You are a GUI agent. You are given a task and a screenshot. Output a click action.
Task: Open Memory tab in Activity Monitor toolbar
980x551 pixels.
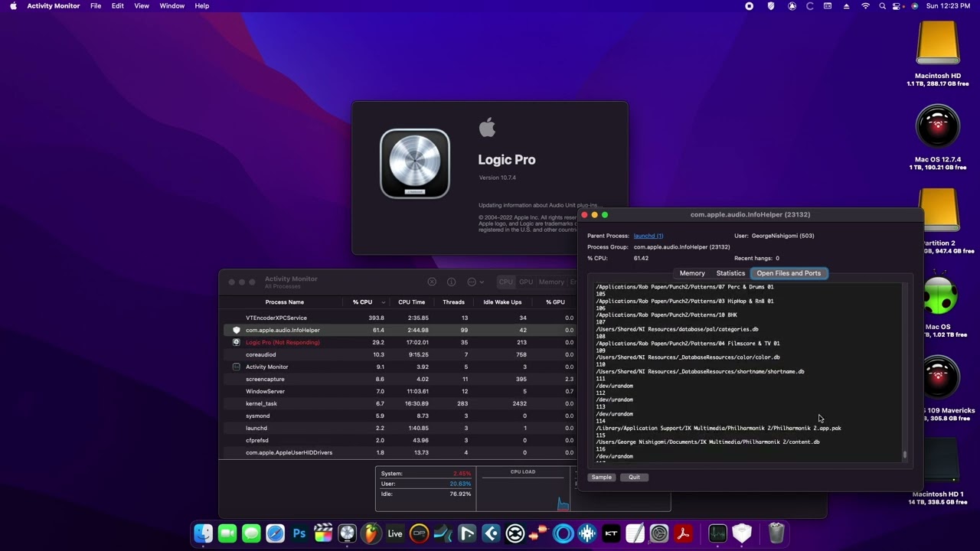click(x=550, y=282)
